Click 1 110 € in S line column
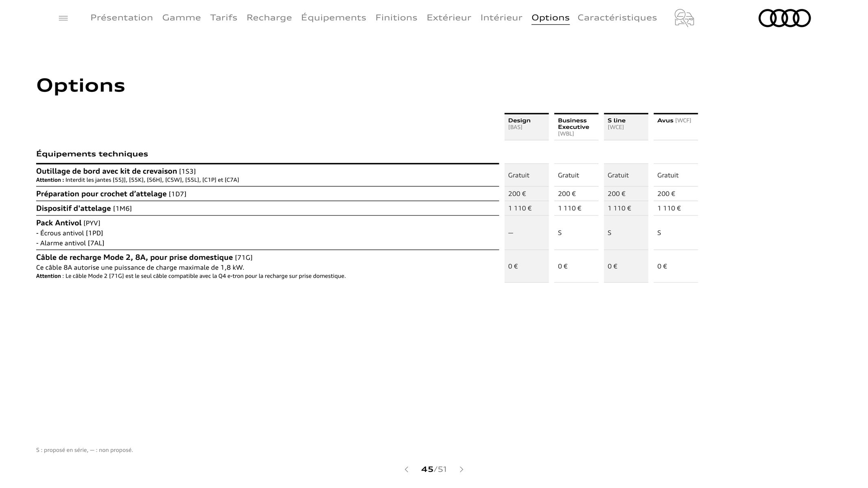 (619, 208)
